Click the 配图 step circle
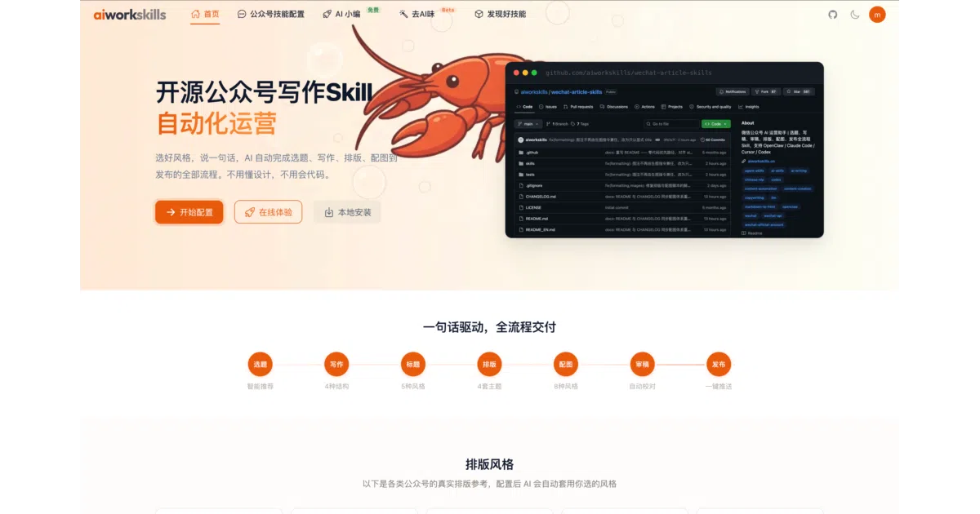Viewport: 980px width, 514px height. [x=565, y=365]
